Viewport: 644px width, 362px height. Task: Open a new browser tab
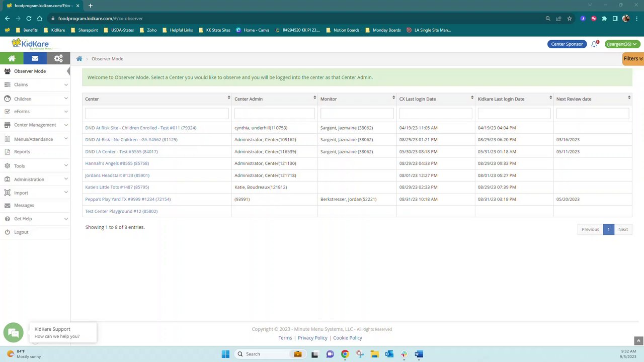(91, 6)
